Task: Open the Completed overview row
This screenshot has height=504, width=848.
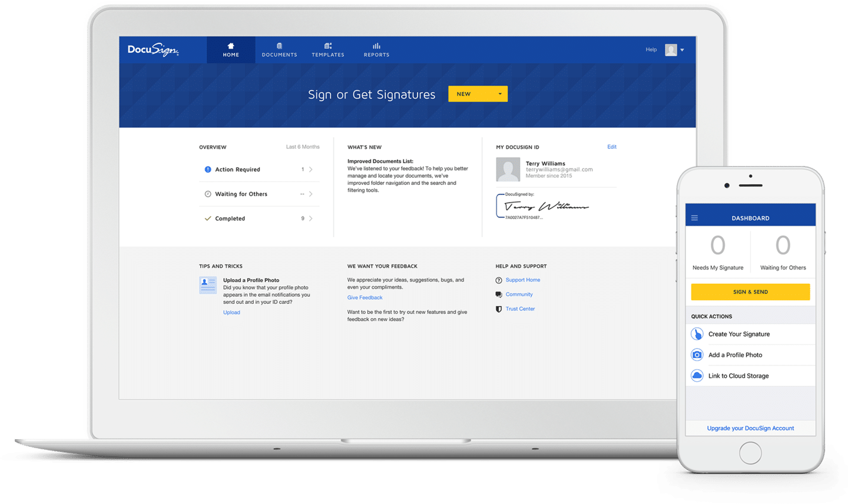Action: click(x=259, y=218)
